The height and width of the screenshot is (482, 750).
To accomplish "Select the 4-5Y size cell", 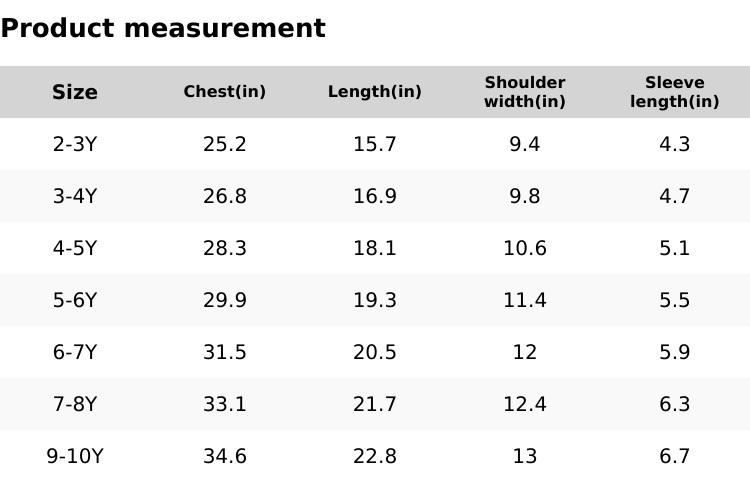I will point(75,248).
